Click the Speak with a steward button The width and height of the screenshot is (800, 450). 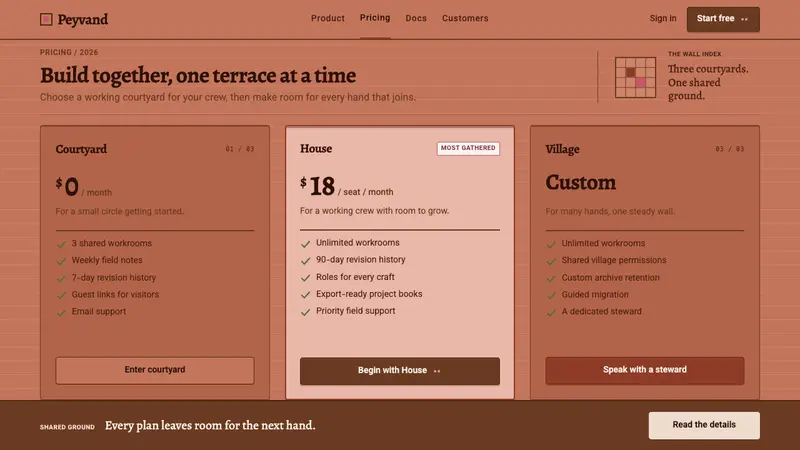coord(645,370)
